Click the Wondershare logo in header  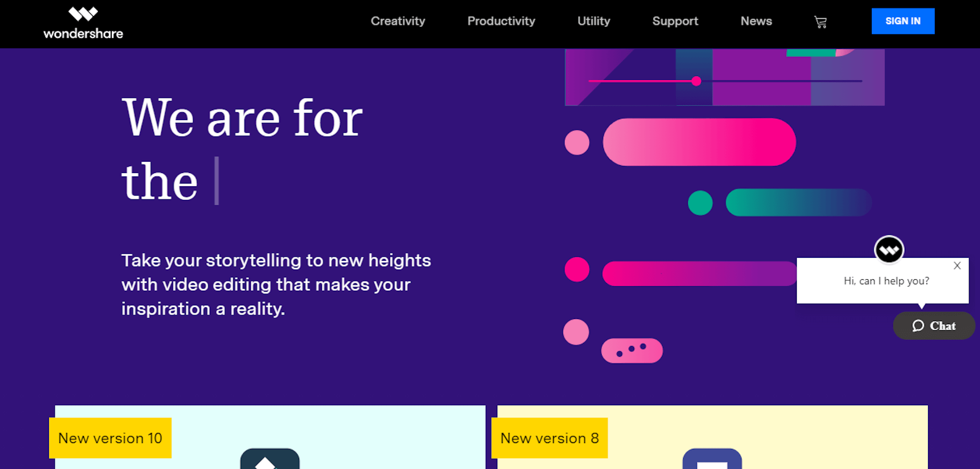click(83, 23)
